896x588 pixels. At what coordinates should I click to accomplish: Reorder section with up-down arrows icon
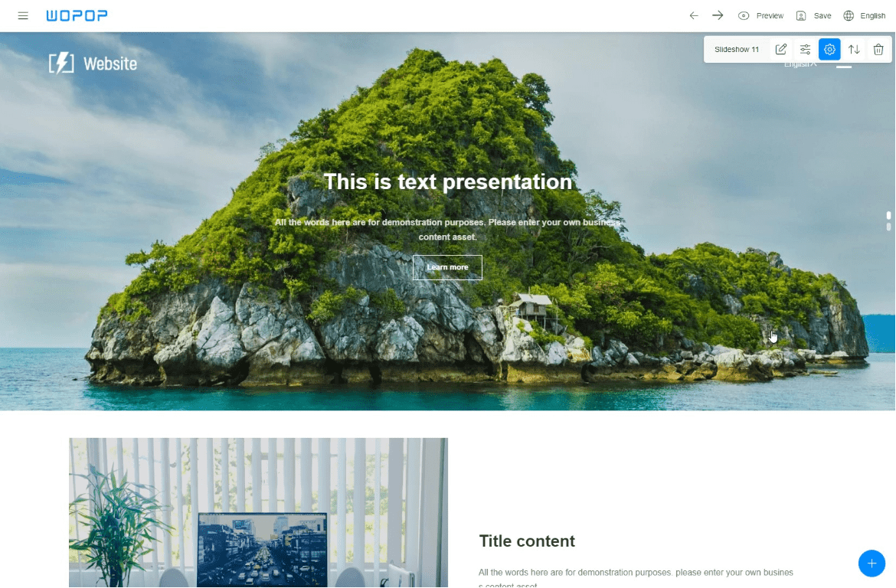[855, 49]
